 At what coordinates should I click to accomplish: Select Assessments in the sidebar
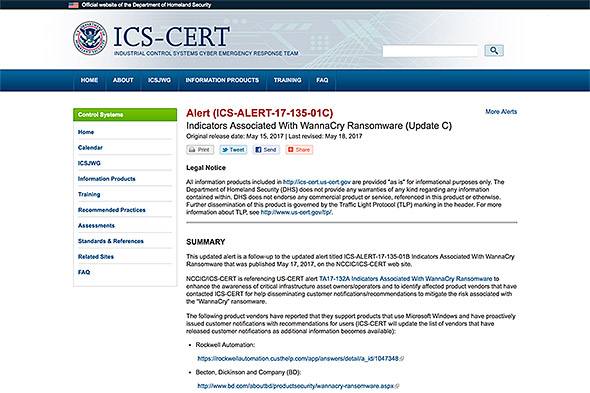pos(96,225)
